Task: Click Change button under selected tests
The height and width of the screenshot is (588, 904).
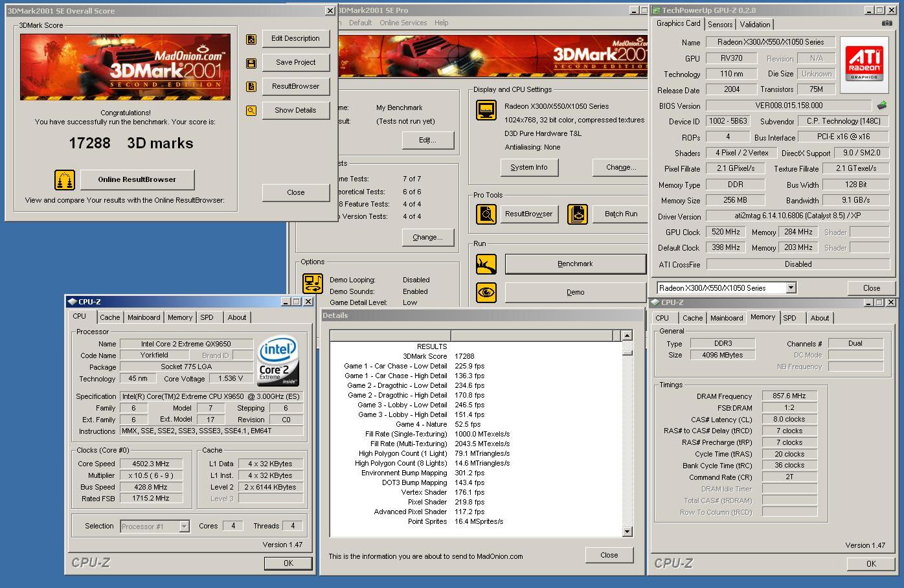Action: (x=427, y=238)
